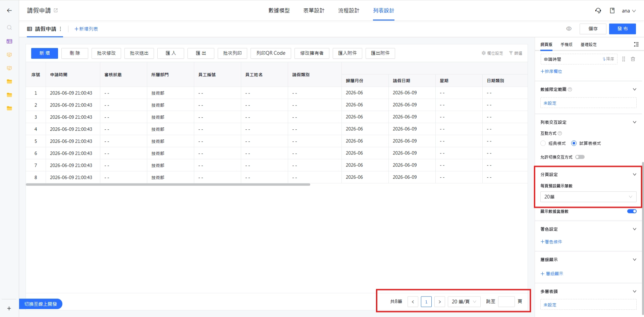Viewport: 644px width, 317px height.
Task: Select the 網頁版 panel tab
Action: 546,45
